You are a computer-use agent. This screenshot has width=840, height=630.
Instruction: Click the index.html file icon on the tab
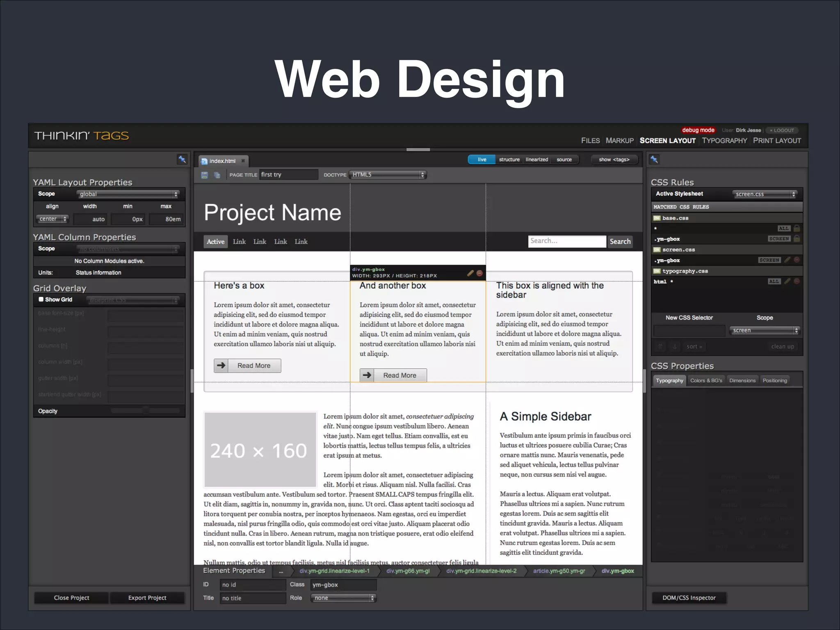click(x=204, y=161)
